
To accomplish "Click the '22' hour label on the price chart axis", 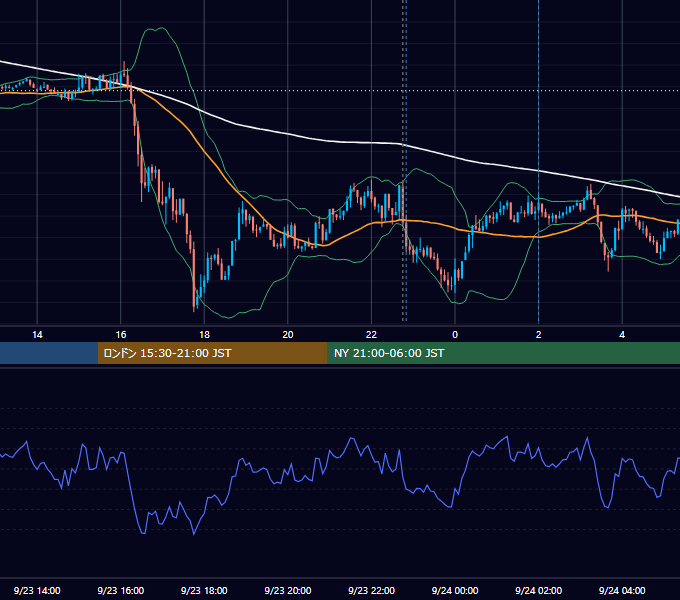I will click(371, 335).
